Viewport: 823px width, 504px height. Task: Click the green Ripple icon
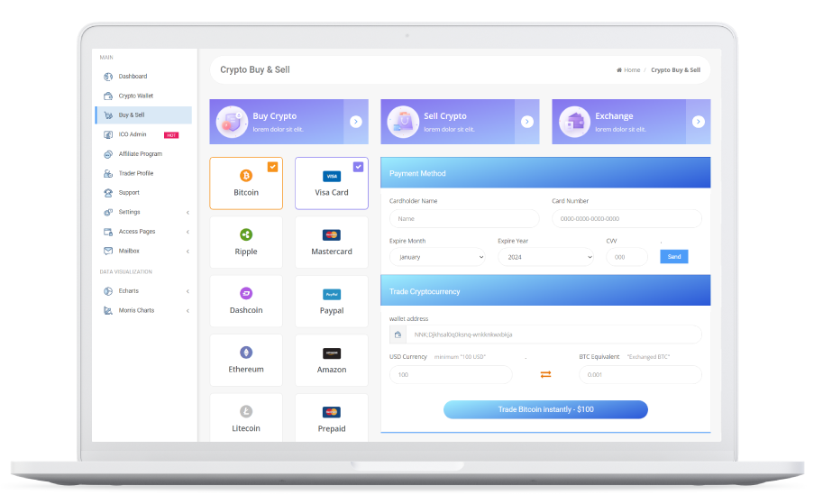click(x=246, y=234)
